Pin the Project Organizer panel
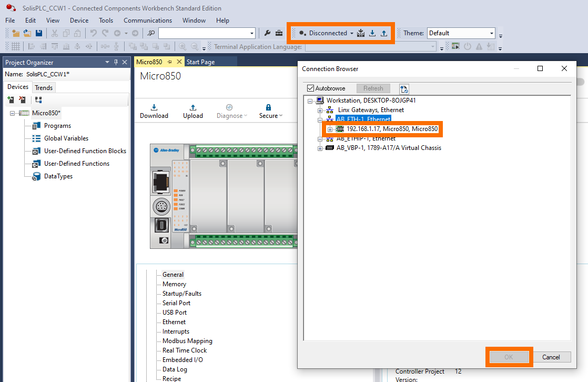This screenshot has height=382, width=588. (116, 62)
